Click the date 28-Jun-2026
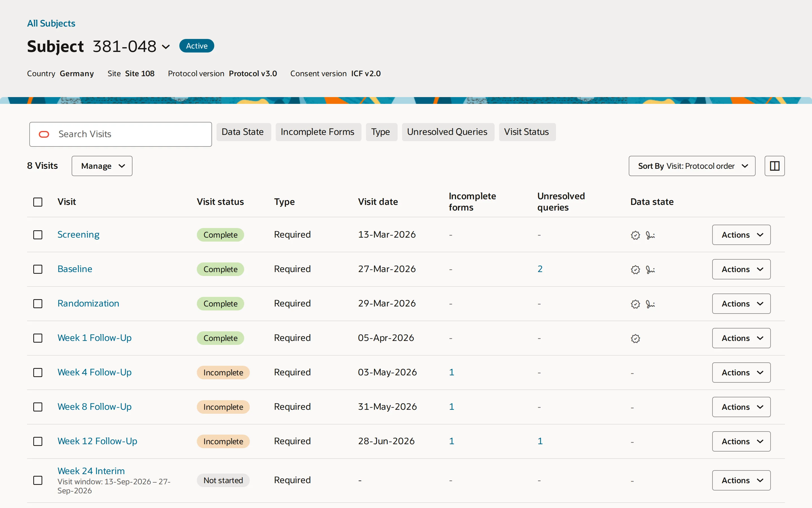 tap(386, 441)
